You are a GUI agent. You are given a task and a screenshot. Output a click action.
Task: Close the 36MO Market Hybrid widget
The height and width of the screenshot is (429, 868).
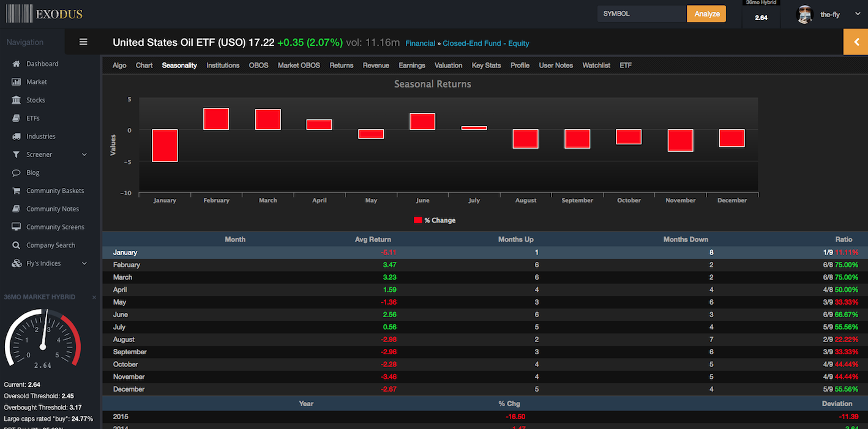pos(94,297)
